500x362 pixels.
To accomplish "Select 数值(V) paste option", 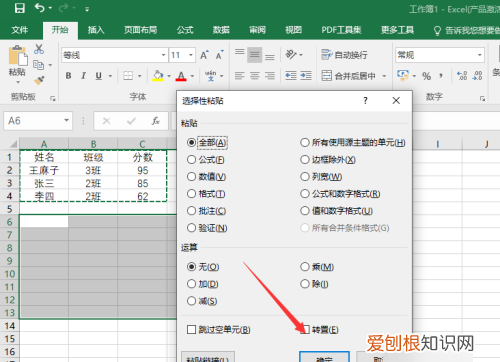I will pos(206,177).
